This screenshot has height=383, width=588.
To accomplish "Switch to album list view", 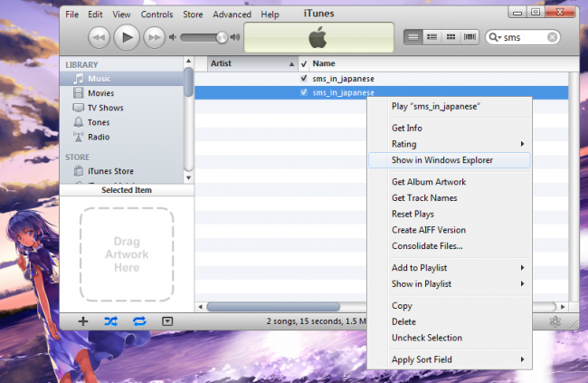I will coord(432,37).
